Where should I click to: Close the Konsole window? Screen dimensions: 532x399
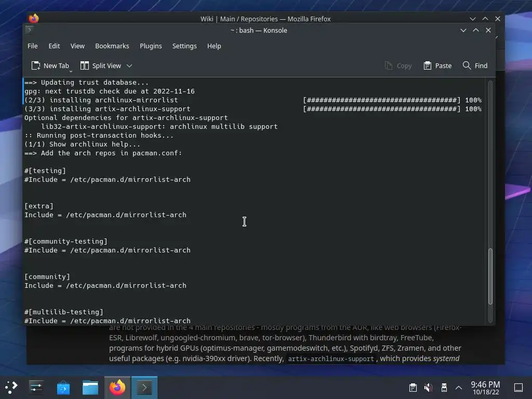(x=488, y=30)
